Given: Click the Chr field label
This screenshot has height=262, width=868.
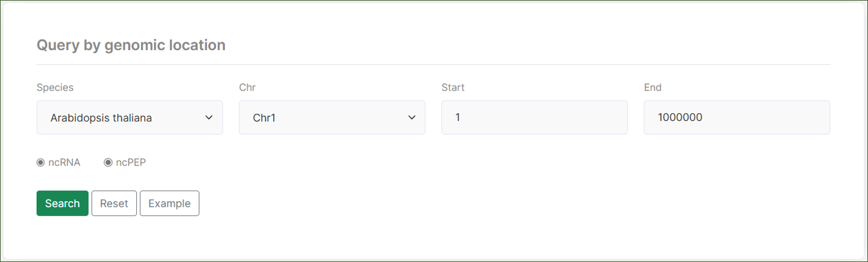Looking at the screenshot, I should [247, 88].
